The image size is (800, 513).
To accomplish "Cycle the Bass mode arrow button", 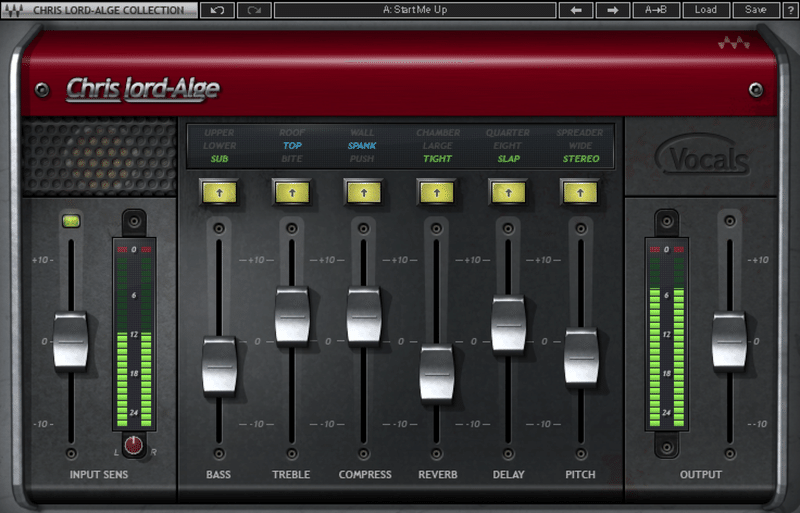I will tap(219, 193).
